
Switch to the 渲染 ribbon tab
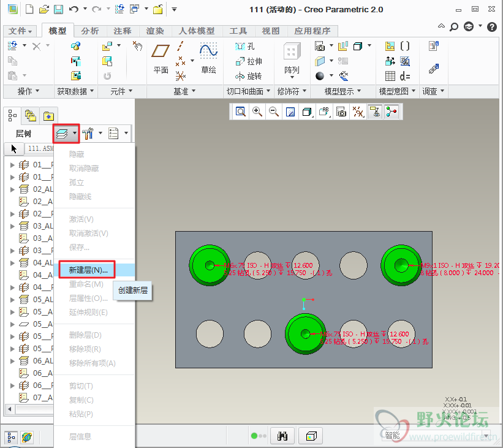click(155, 31)
